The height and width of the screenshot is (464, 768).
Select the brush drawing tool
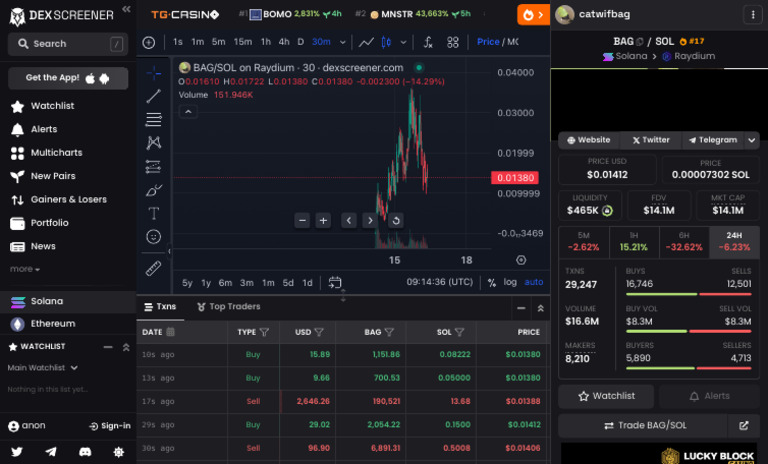click(x=153, y=190)
